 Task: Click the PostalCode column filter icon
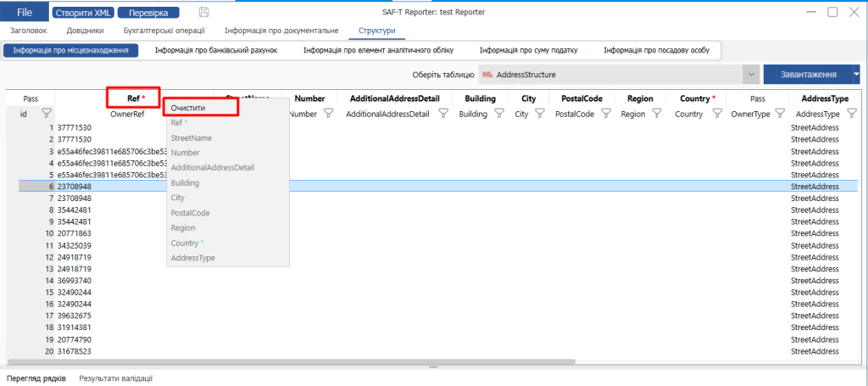[x=606, y=114]
